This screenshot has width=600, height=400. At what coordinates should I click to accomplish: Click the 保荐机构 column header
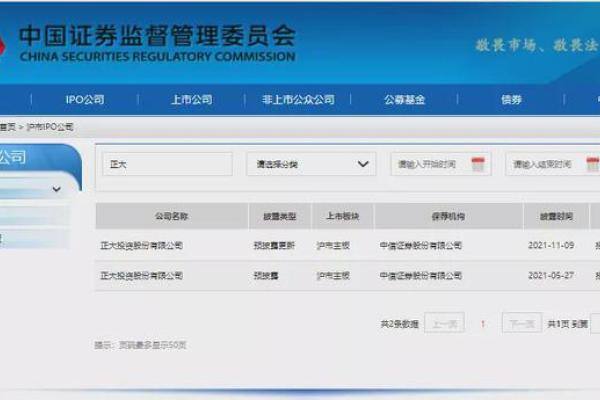pos(448,216)
